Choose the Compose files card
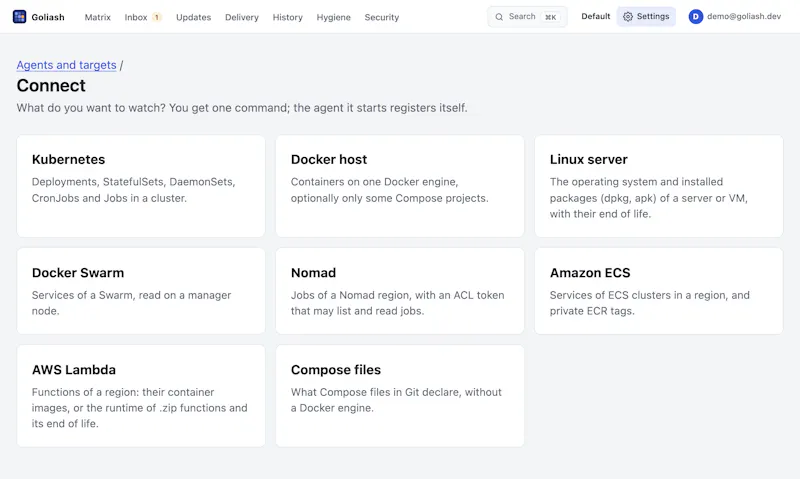Image resolution: width=800 pixels, height=479 pixels. pos(400,396)
